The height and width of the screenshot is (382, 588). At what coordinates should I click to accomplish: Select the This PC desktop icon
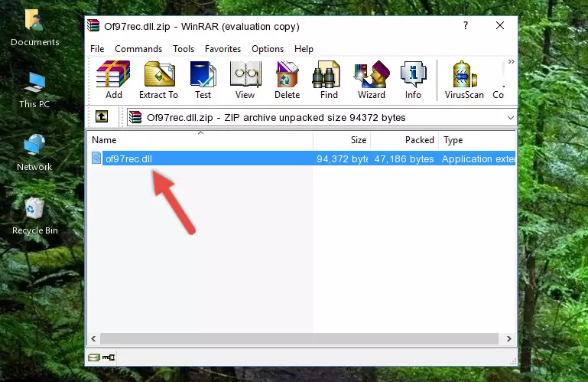tap(34, 90)
